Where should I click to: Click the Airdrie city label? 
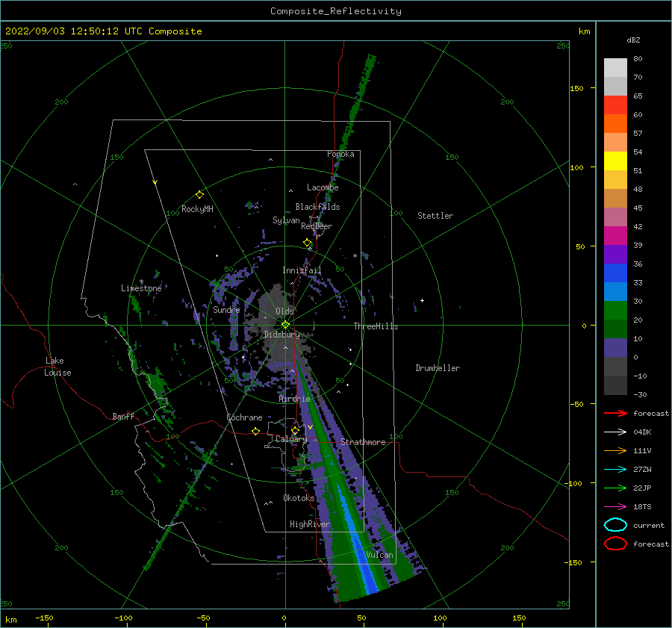click(x=294, y=399)
